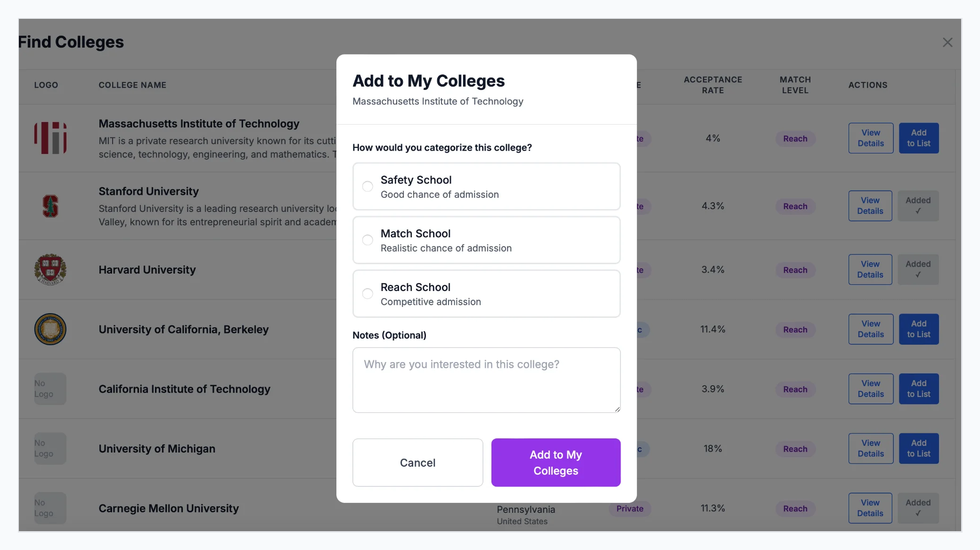Close the Find Colleges window
980x550 pixels.
(x=947, y=42)
